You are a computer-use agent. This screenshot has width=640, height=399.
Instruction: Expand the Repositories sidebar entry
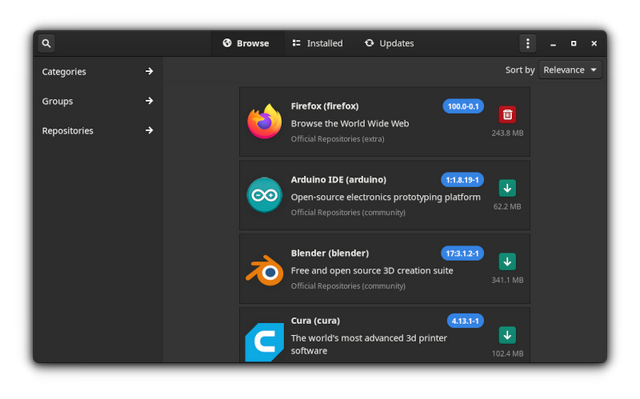coord(98,131)
